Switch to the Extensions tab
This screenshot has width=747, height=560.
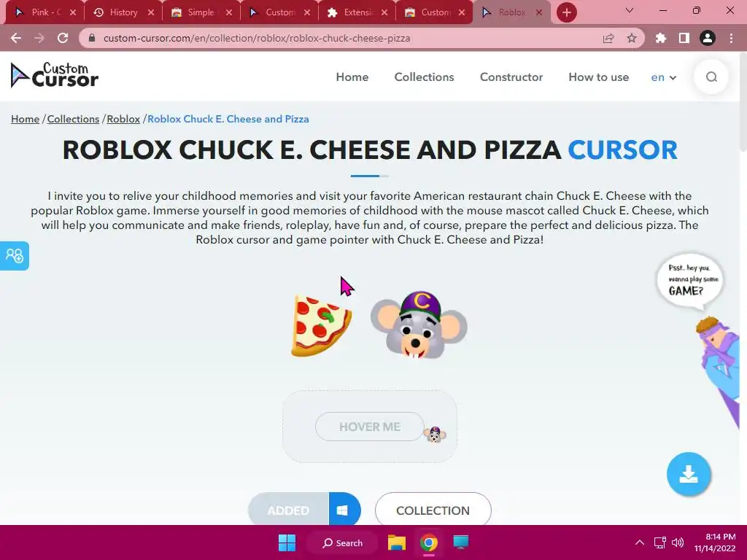click(x=357, y=12)
